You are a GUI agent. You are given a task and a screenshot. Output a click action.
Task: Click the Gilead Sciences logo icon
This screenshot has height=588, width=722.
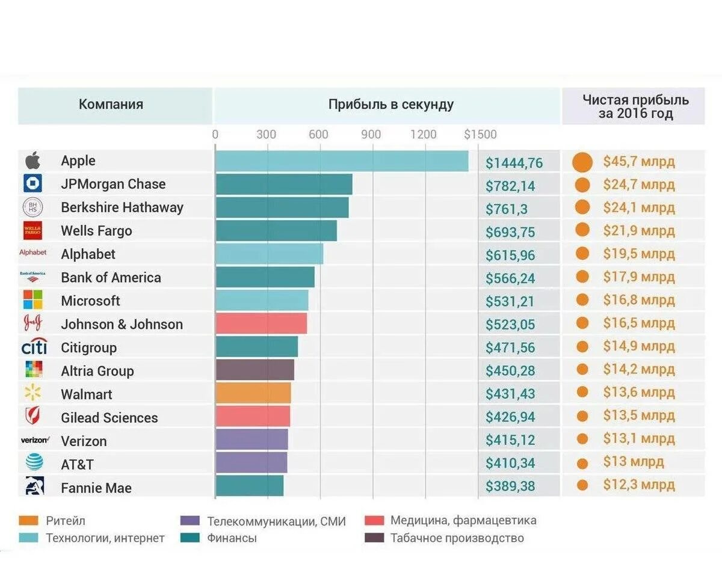(x=32, y=416)
